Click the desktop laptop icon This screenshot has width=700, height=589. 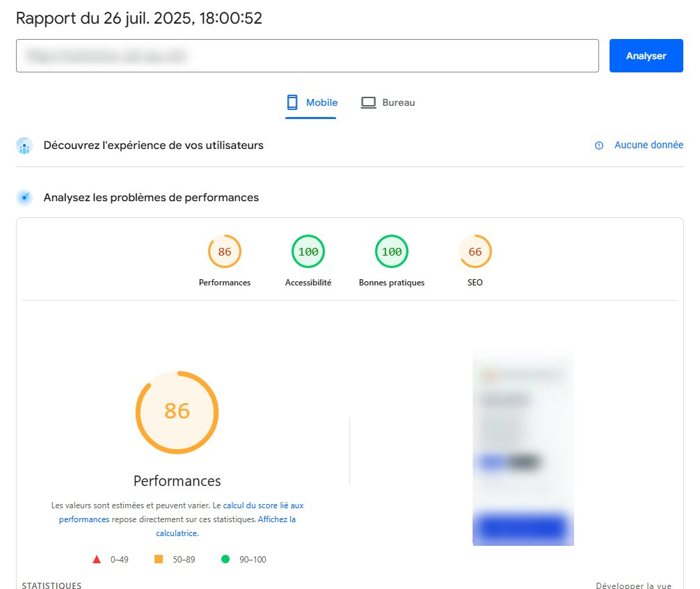coord(368,102)
